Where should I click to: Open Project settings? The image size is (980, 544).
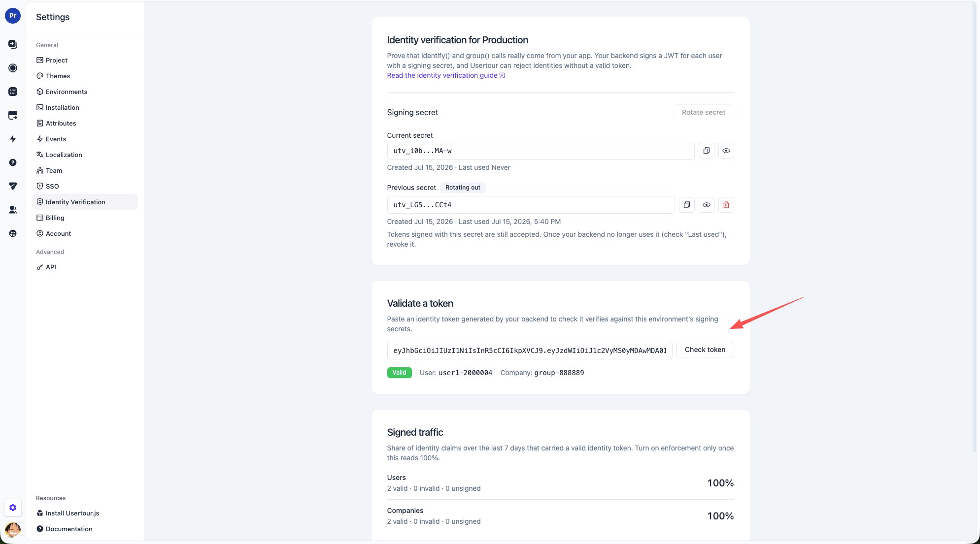[x=85, y=60]
